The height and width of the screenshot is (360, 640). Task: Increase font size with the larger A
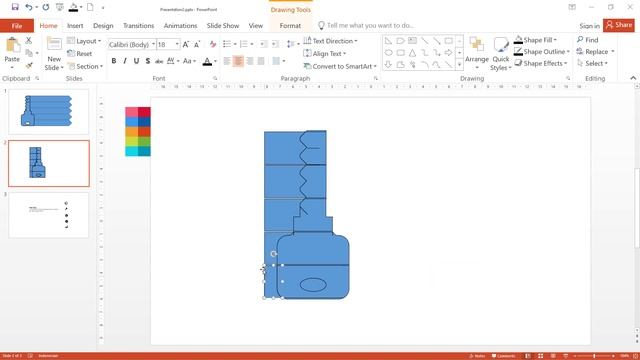[186, 44]
